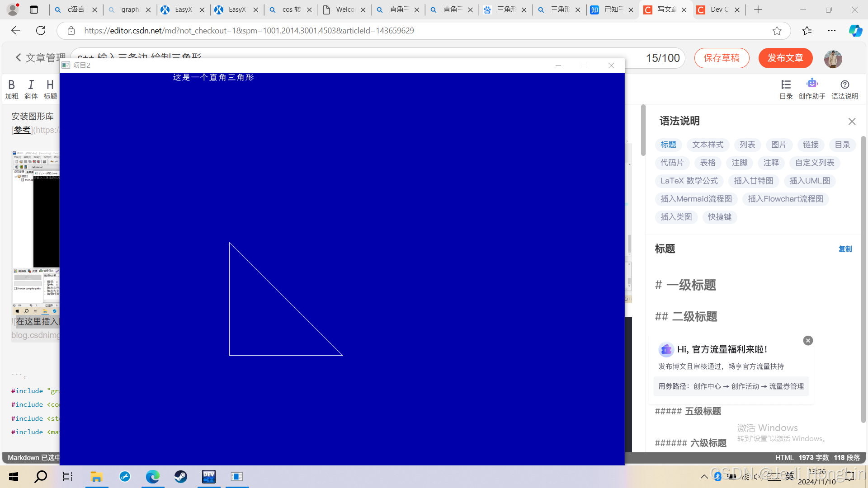Open a new browser tab
868x488 pixels.
[x=758, y=9]
